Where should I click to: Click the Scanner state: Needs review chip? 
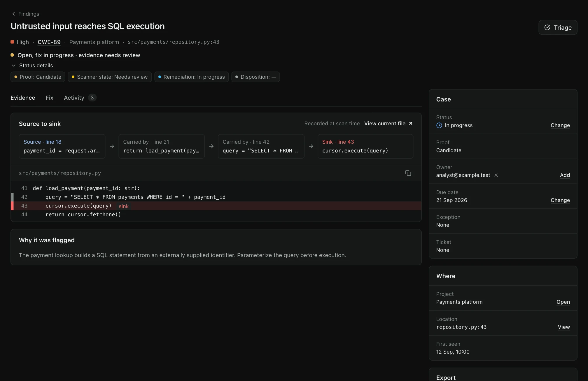[x=110, y=77]
